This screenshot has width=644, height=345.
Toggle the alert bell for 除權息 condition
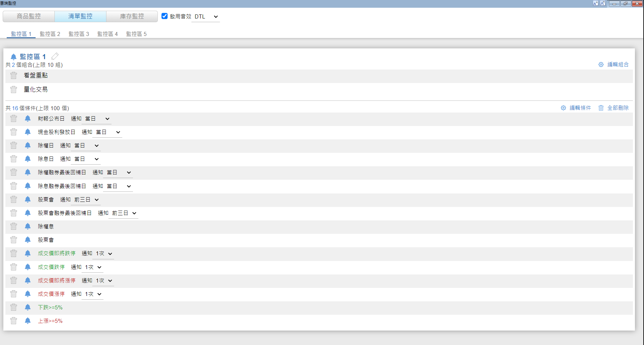pos(28,226)
